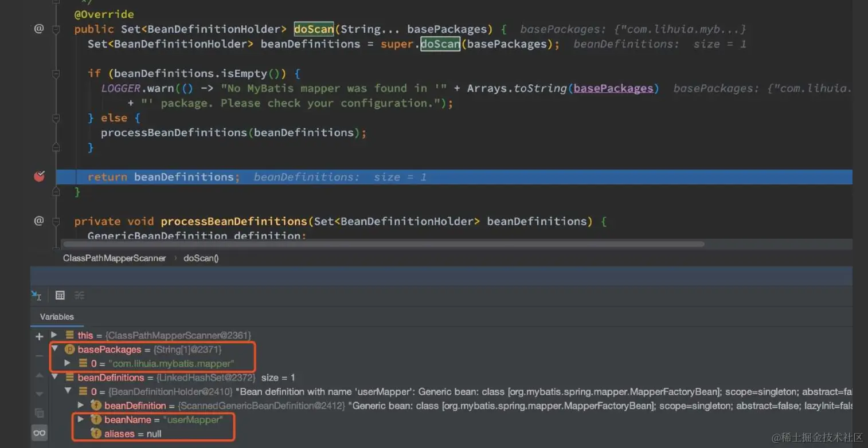This screenshot has width=868, height=448.
Task: Click the 'super' keyword
Action: (x=397, y=44)
